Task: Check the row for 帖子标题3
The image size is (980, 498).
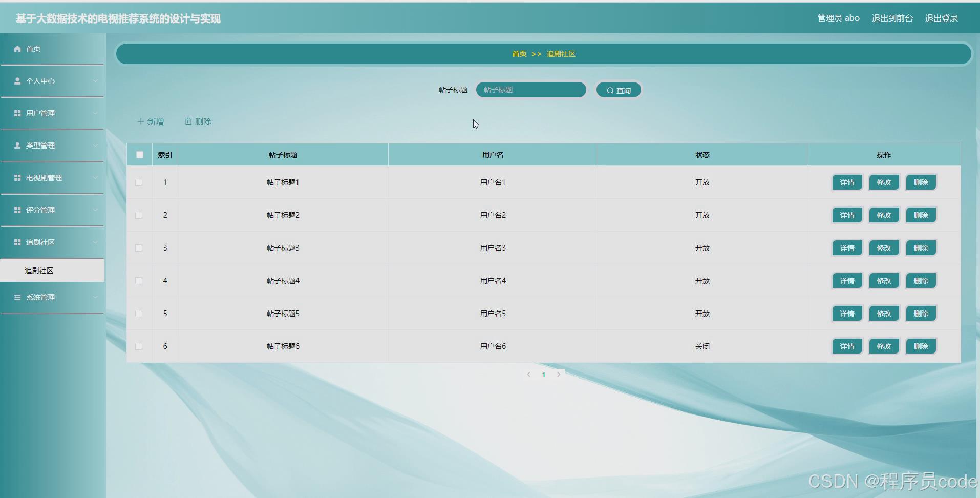Action: pos(139,248)
